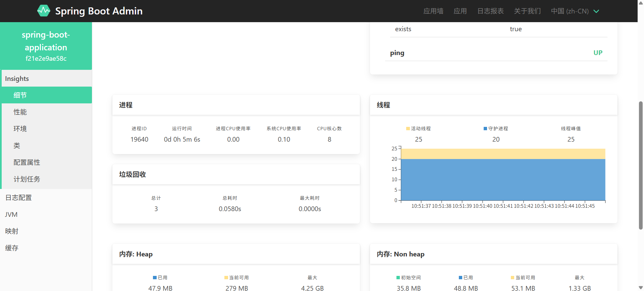Click the yellow live-thread band in chart

(503, 154)
